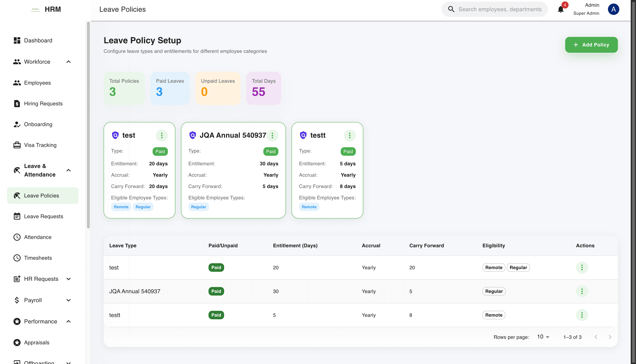Click the Payroll dollar icon

pyautogui.click(x=17, y=300)
